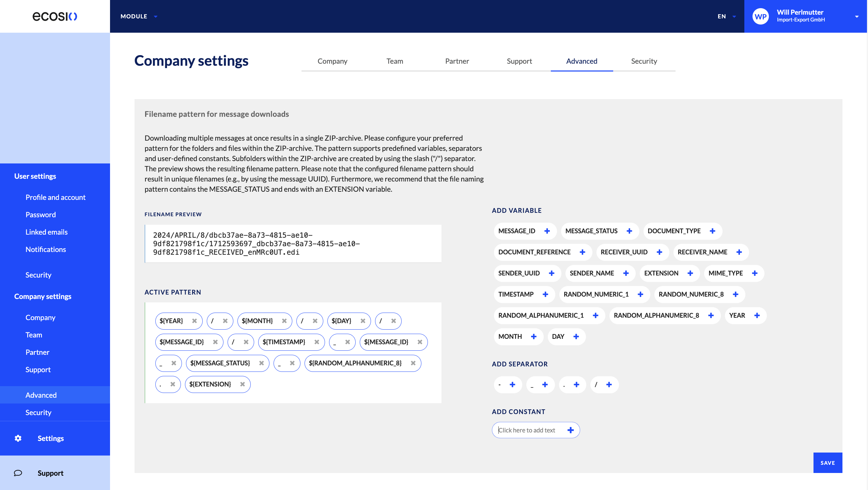Add EXTENSION variable plus icon

(690, 273)
